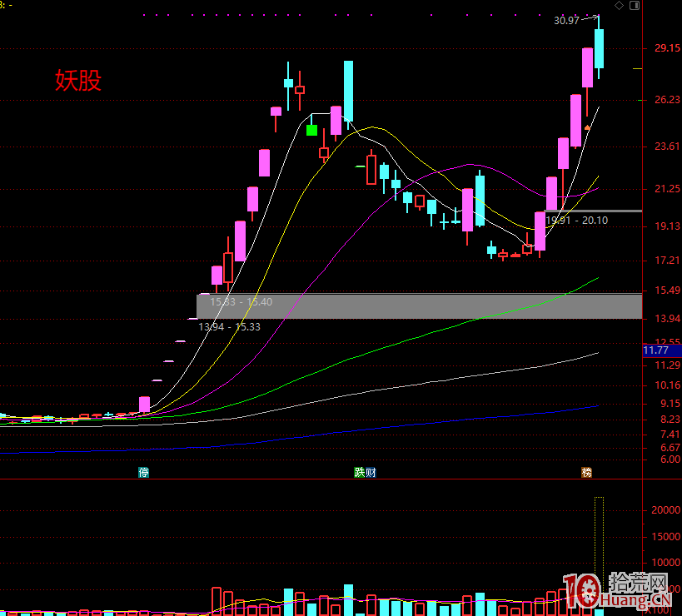Click the bright green square signal marker
682x616 pixels.
coord(312,130)
